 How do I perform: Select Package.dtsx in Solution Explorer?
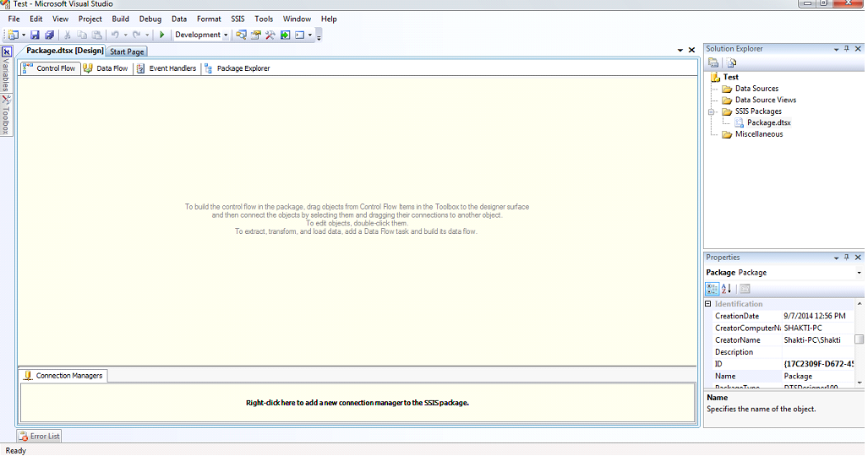pyautogui.click(x=768, y=122)
